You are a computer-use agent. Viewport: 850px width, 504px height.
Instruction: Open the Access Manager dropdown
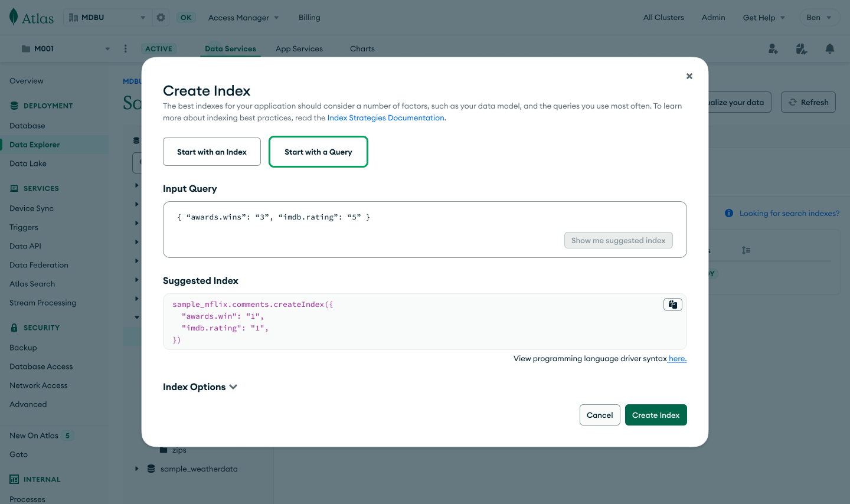(244, 18)
